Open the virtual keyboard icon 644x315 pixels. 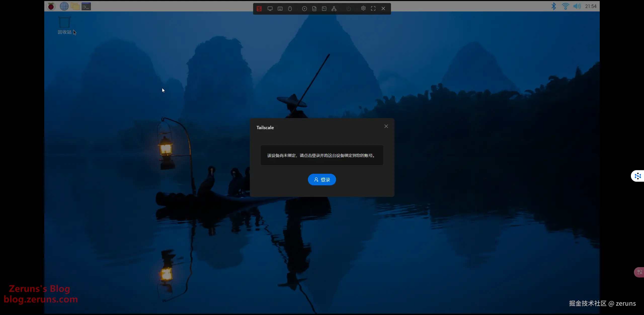[280, 9]
